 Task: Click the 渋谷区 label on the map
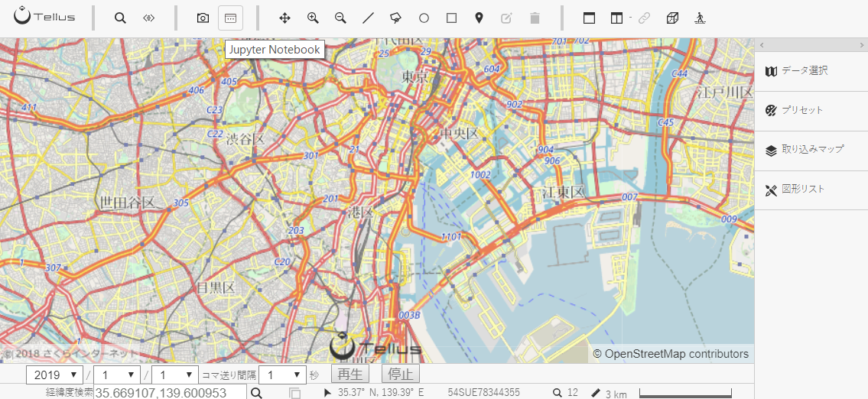[245, 139]
